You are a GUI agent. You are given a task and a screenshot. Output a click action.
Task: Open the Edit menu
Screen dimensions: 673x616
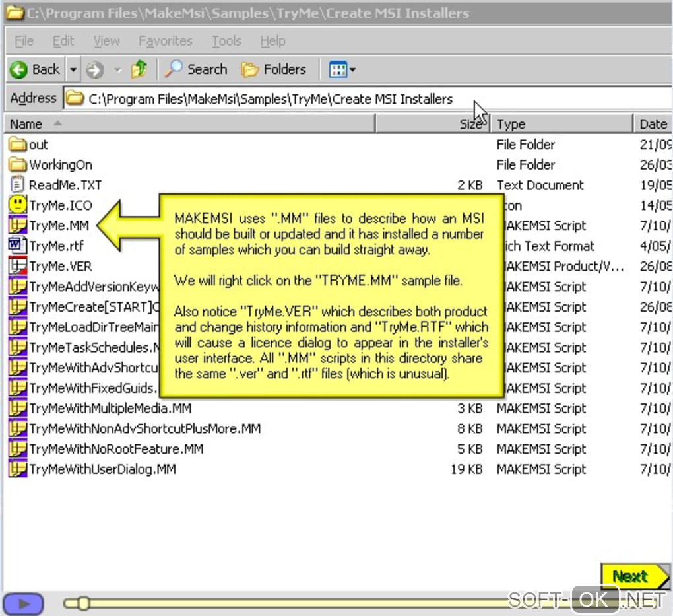[x=63, y=41]
